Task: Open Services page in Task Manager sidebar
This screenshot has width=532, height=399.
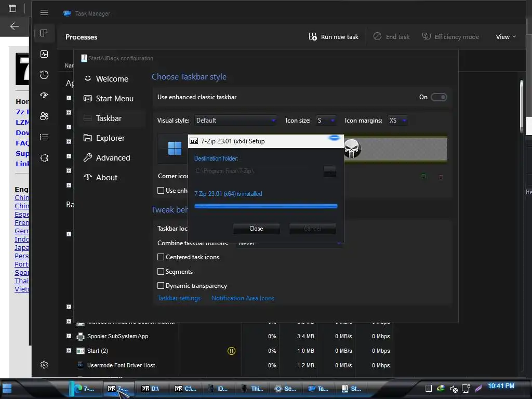Action: click(44, 158)
